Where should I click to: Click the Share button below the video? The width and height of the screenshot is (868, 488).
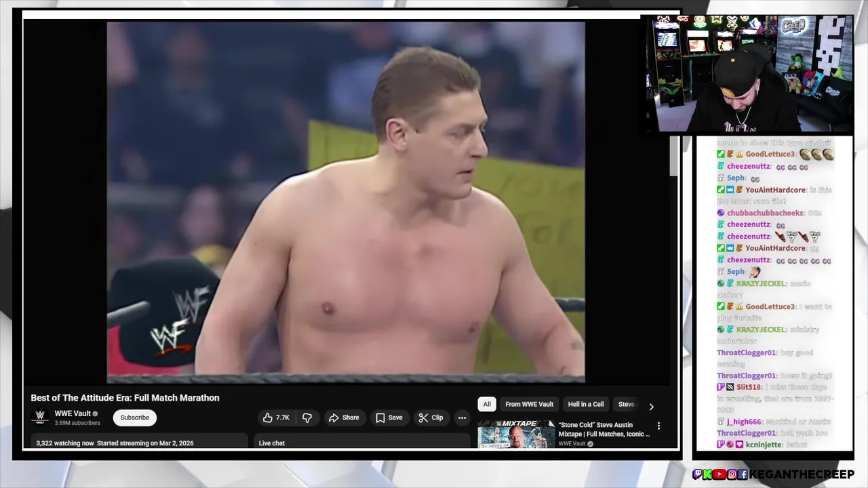[x=344, y=418]
